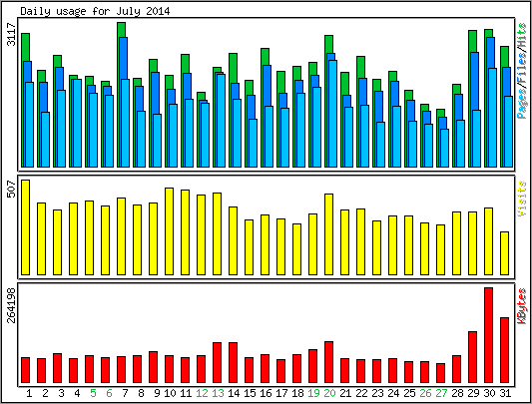The width and height of the screenshot is (532, 404).
Task: Click the red KBytes bar for day 20
Action: coord(328,362)
